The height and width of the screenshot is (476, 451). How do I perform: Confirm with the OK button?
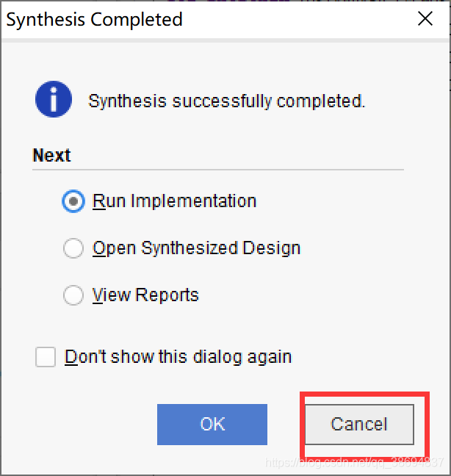[212, 425]
